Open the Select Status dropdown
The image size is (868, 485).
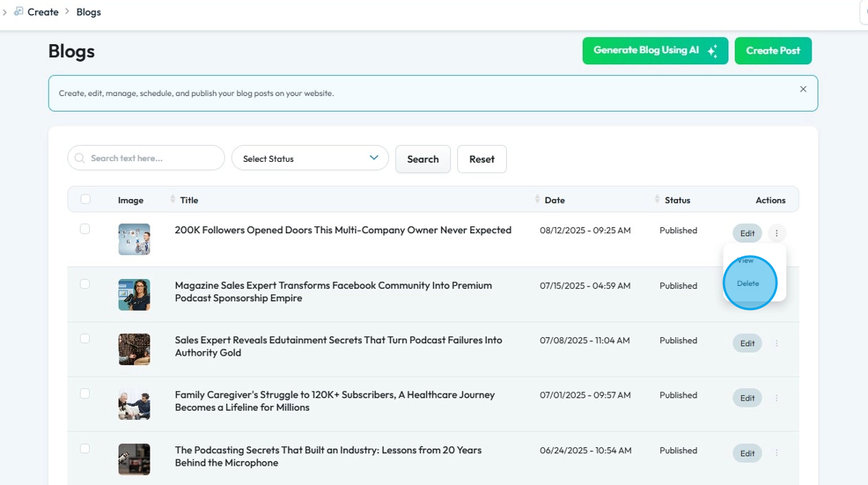pyautogui.click(x=310, y=158)
